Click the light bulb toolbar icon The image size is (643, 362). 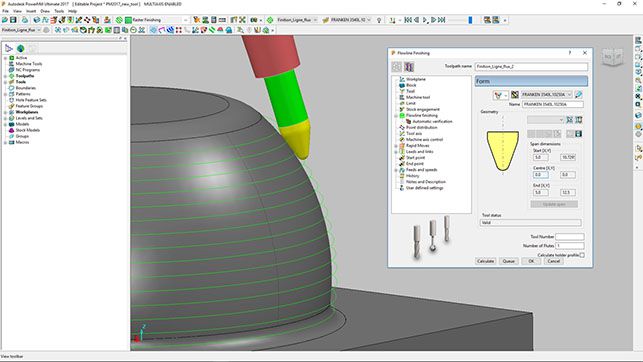379,20
